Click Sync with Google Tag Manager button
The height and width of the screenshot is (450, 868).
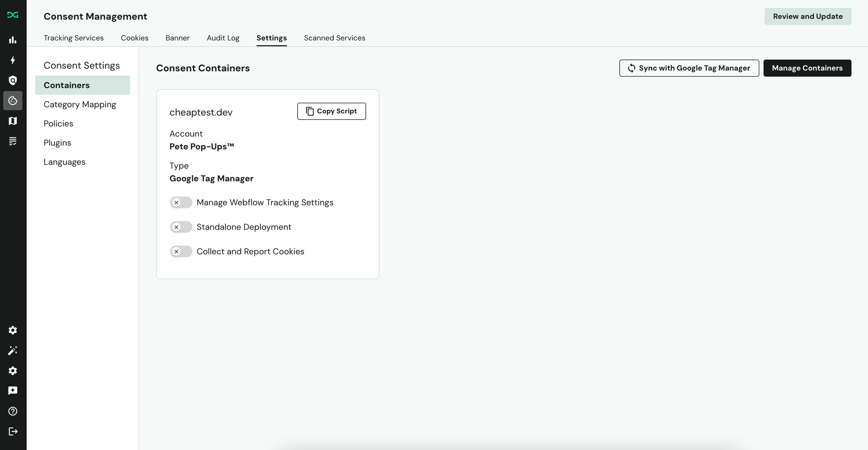689,68
